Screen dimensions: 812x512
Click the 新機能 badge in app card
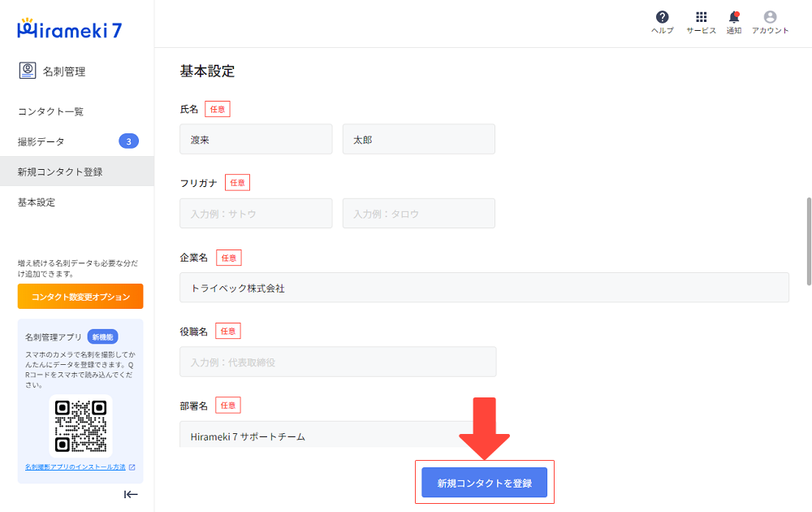click(102, 336)
